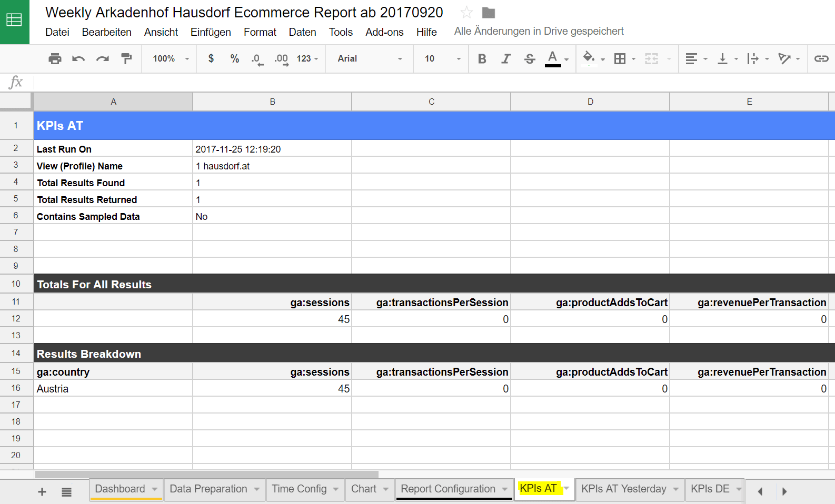The height and width of the screenshot is (504, 835).
Task: Redo the last action
Action: point(102,58)
